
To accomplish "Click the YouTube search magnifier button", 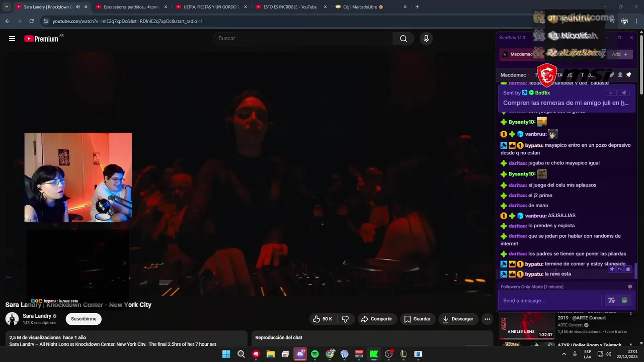I will (x=404, y=39).
